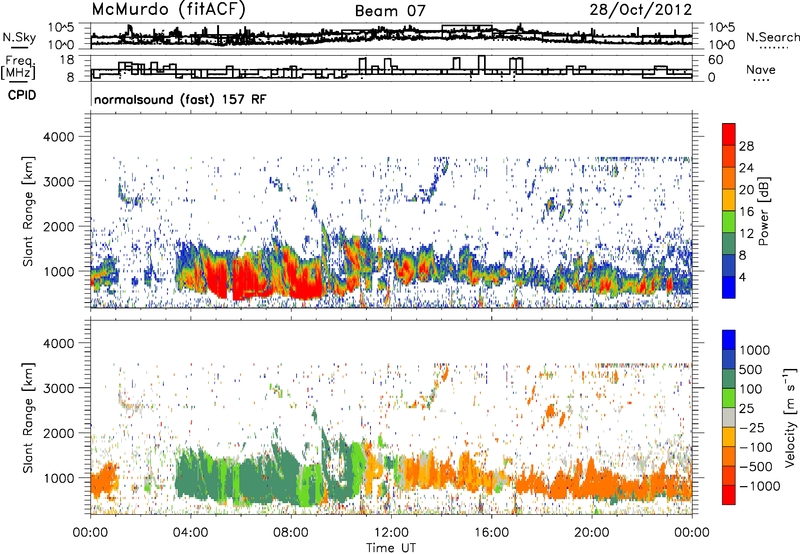Screen dimensions: 800x554
Task: Click the '08:00' time axis label
Action: tap(291, 533)
